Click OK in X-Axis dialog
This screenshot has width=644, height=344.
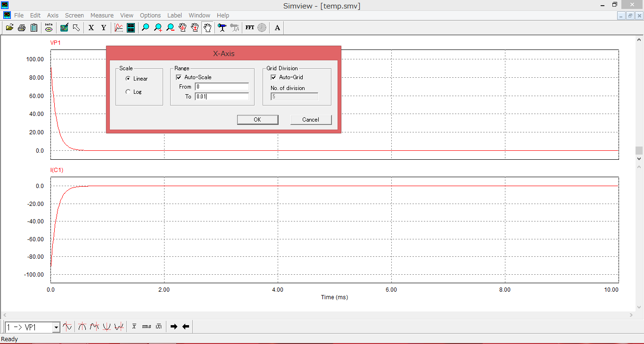[x=257, y=120]
